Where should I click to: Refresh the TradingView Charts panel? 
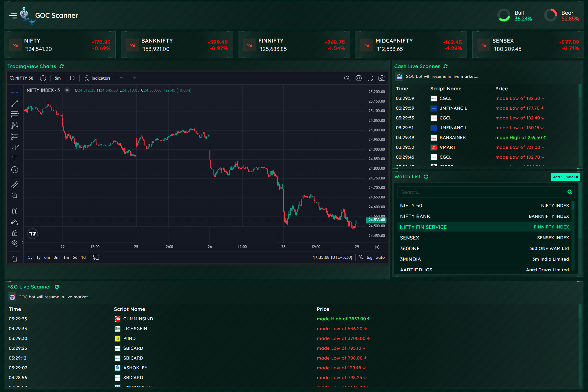[x=62, y=66]
